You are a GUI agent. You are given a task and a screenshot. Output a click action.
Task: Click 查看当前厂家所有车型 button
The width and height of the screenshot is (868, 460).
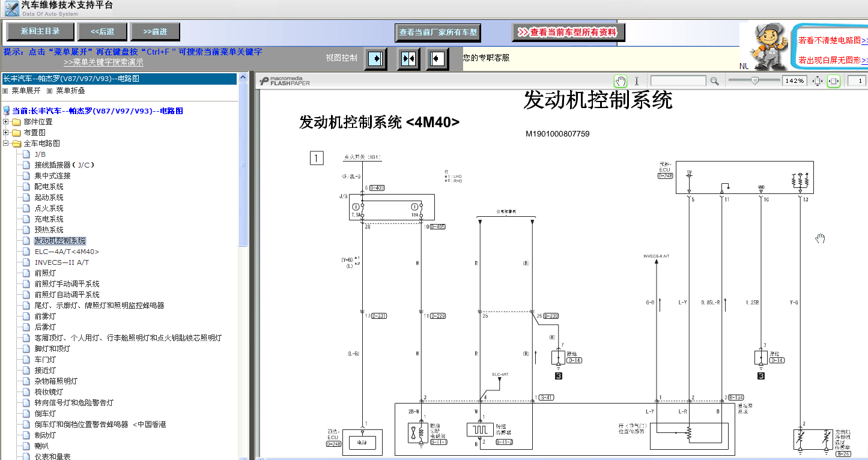[438, 32]
